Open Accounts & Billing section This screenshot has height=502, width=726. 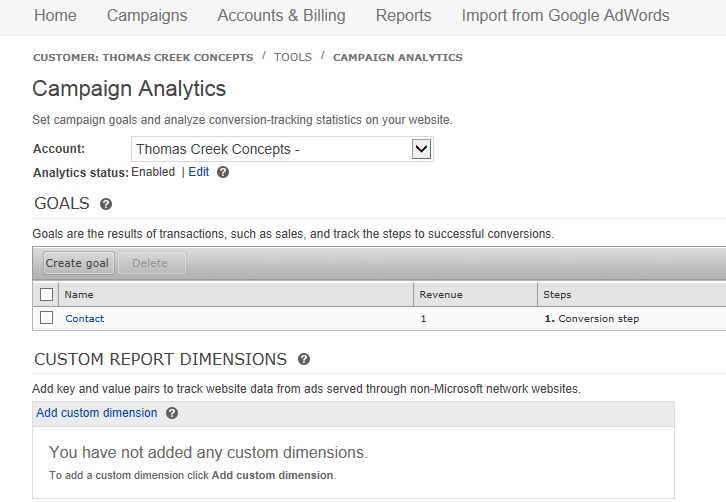pos(281,15)
